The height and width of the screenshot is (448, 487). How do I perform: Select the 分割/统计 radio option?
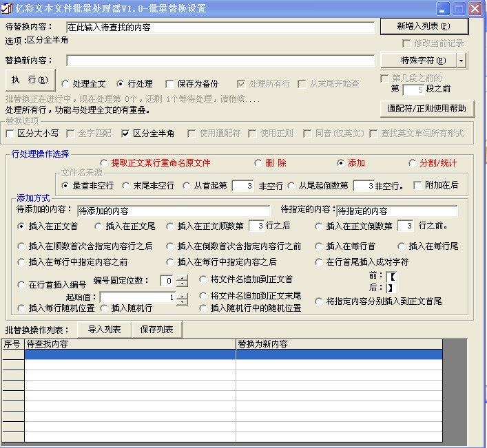[433, 163]
